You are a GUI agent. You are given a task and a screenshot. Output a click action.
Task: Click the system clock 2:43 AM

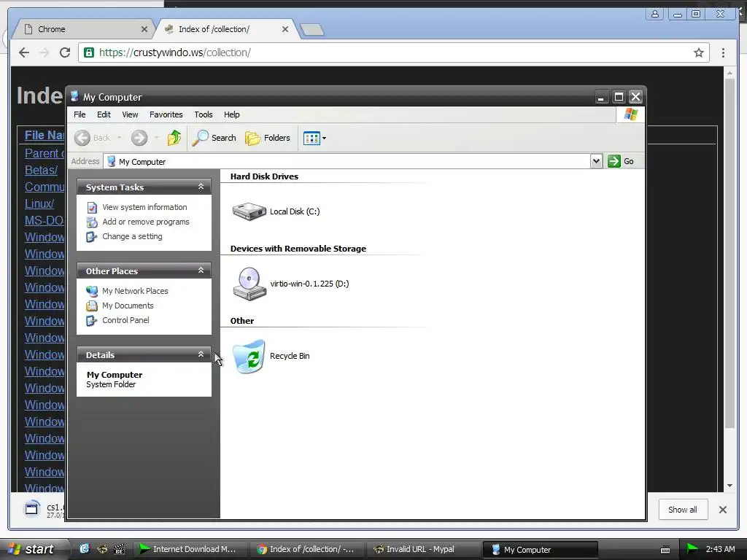click(x=720, y=549)
